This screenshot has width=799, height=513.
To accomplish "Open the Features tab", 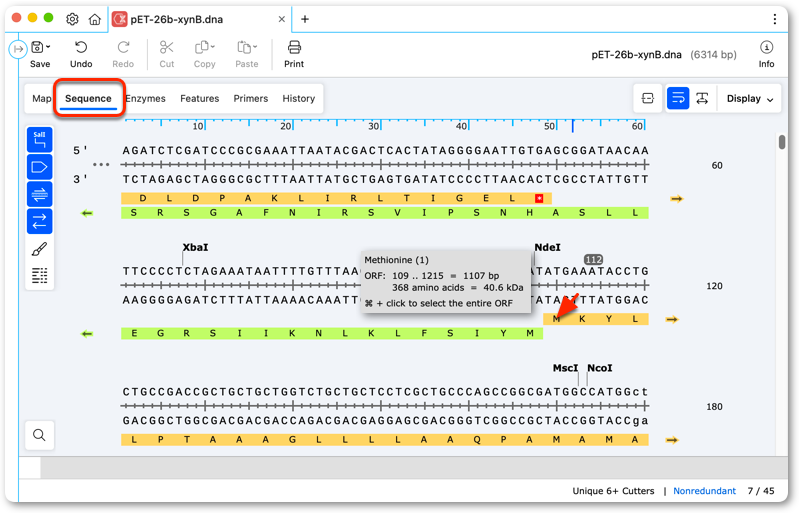I will tap(199, 98).
